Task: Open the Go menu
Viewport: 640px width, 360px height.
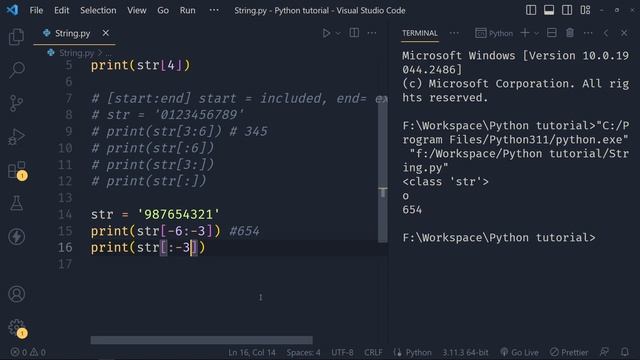Action: pos(163,10)
